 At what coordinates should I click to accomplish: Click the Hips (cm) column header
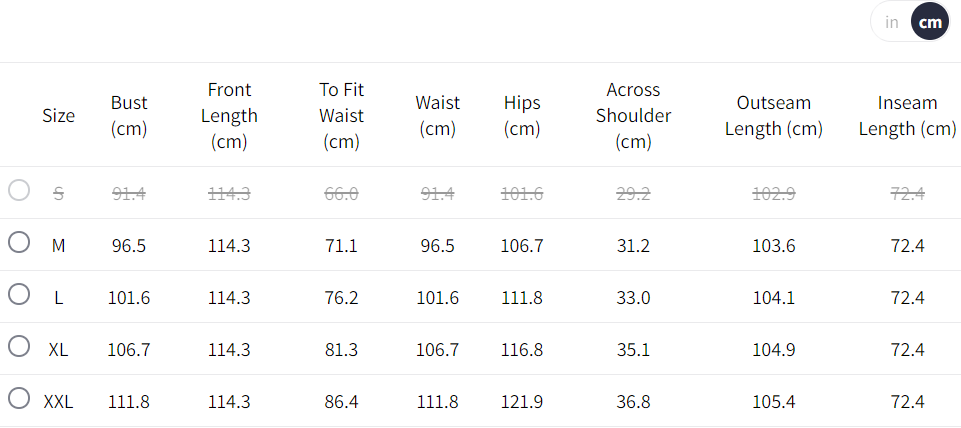coord(522,115)
